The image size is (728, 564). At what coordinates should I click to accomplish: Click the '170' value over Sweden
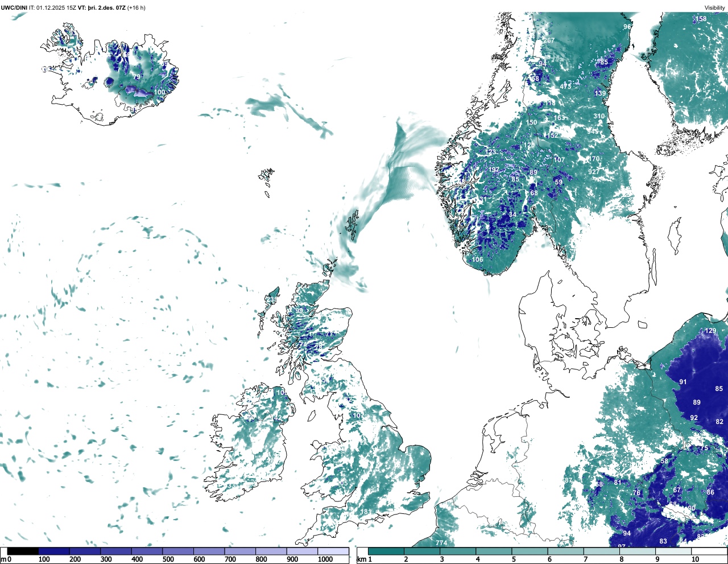[x=594, y=159]
